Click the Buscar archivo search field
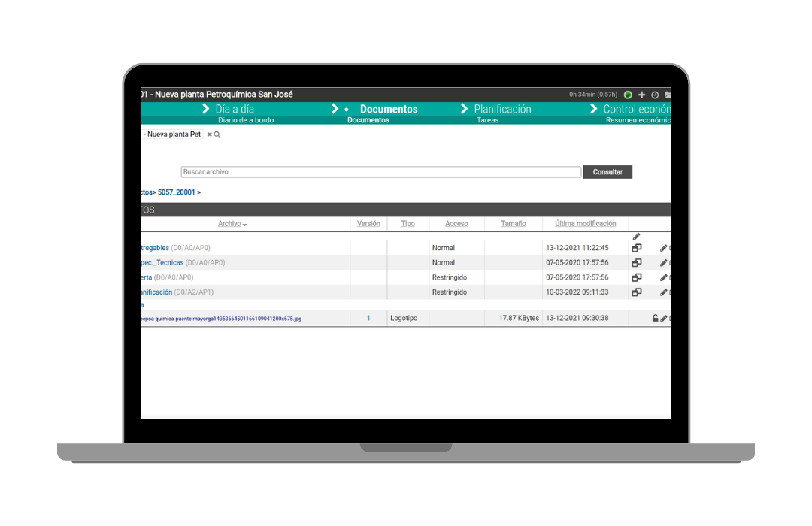This screenshot has height=526, width=812. coord(380,172)
